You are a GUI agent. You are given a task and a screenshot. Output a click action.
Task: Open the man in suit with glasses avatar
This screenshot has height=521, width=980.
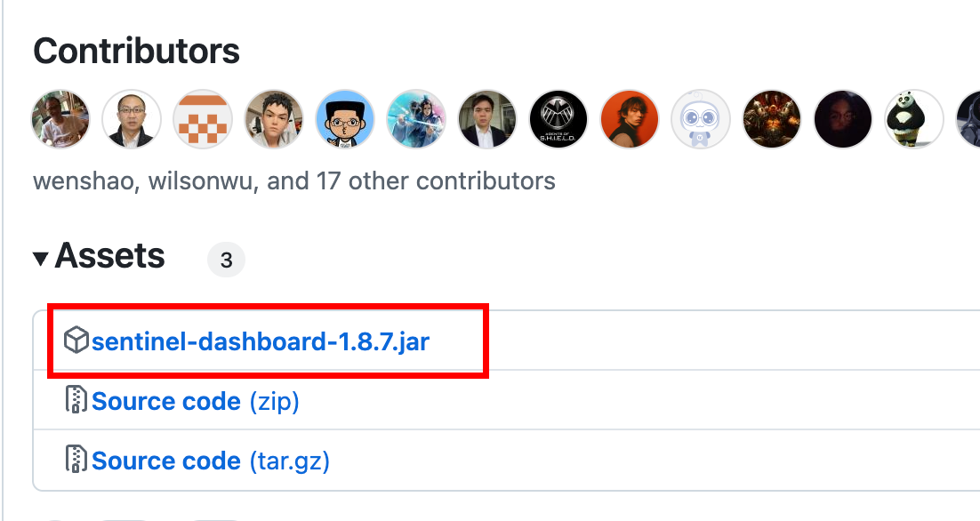(132, 119)
